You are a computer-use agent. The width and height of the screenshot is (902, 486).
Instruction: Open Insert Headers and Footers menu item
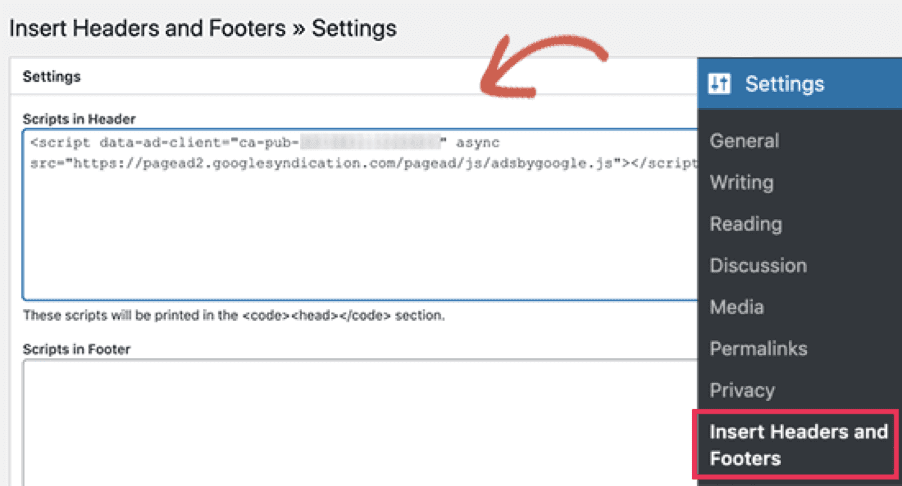pos(796,445)
